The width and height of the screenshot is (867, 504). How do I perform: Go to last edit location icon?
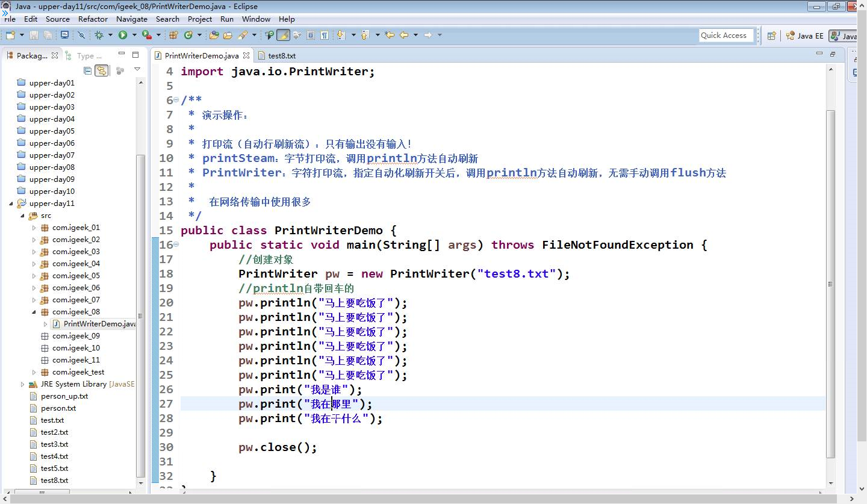(390, 35)
